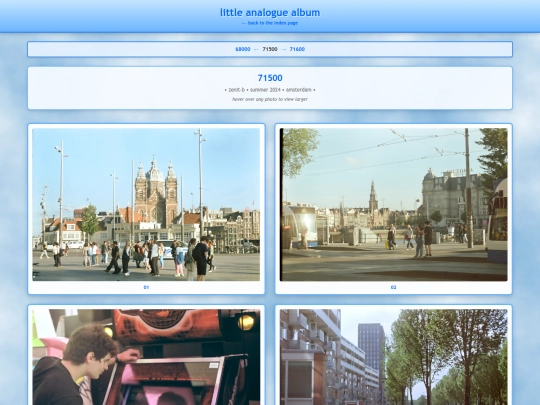Viewport: 540px width, 405px height.
Task: Click the left arrow beside 68000
Action: pos(256,49)
